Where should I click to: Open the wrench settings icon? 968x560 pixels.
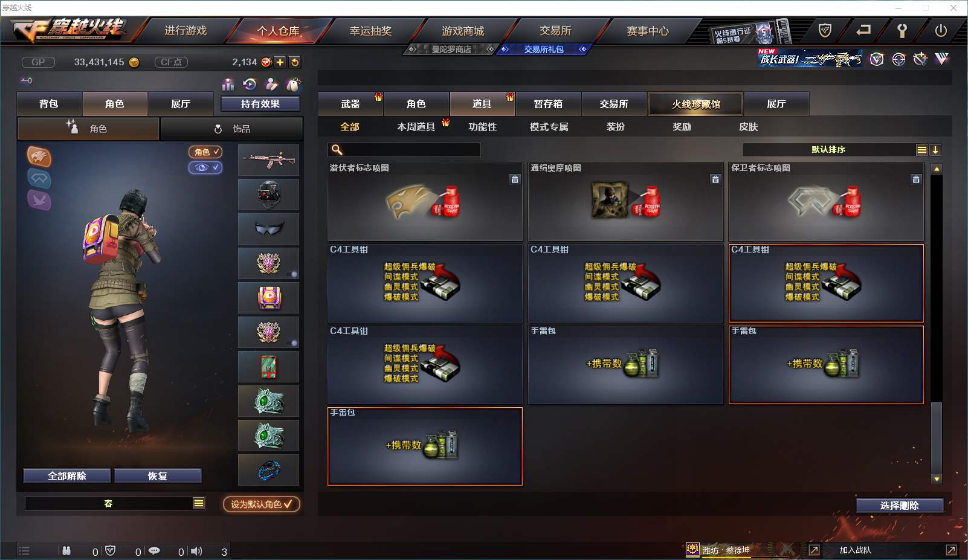click(x=902, y=30)
